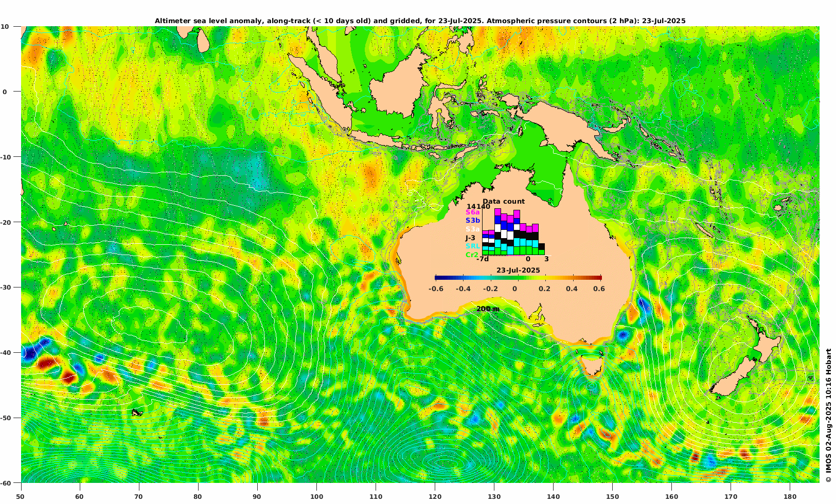Click the "14140" maximum count label
The height and width of the screenshot is (504, 836).
(478, 207)
